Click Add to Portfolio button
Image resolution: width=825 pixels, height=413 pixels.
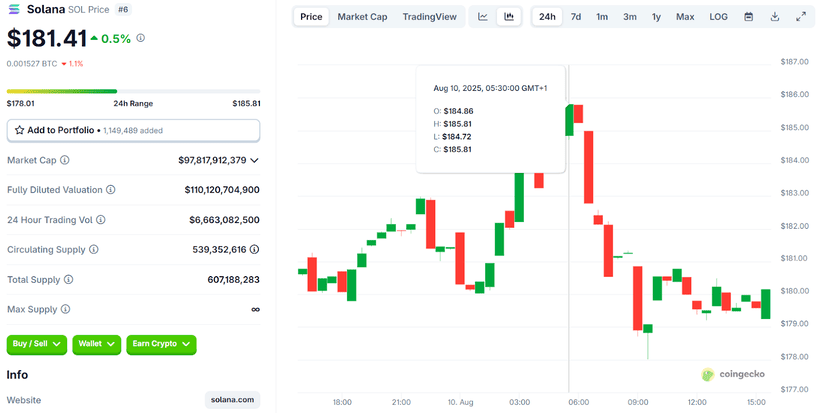[133, 130]
